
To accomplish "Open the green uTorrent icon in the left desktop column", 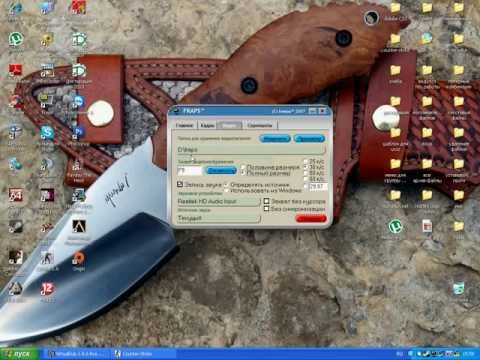I will click(15, 39).
